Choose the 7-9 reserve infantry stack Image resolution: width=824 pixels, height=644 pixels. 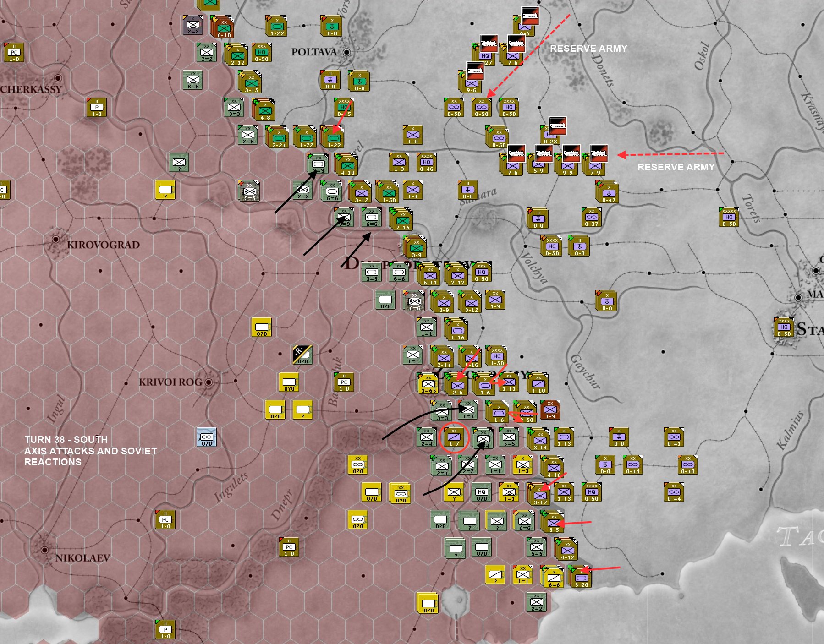(x=594, y=165)
